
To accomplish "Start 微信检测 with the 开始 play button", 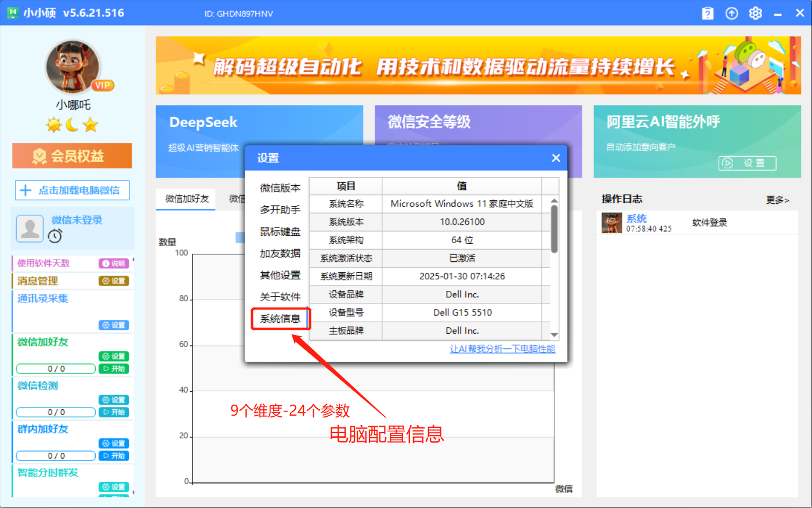I will coord(114,412).
